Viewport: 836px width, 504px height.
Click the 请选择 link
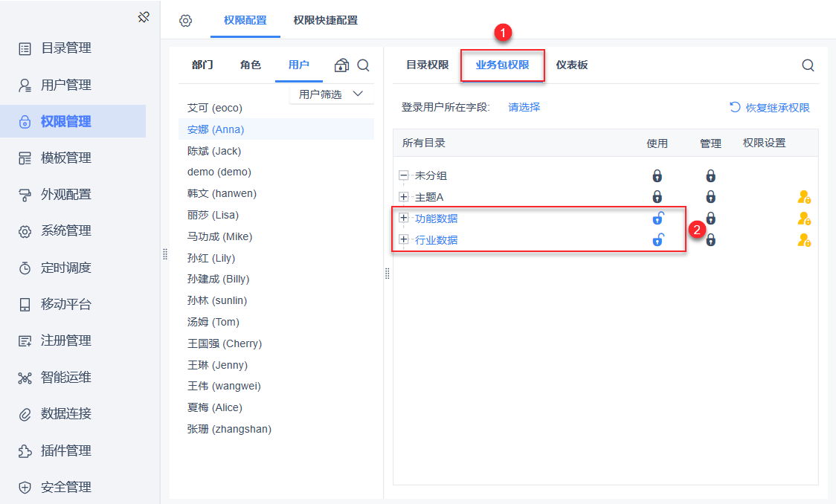tap(524, 107)
